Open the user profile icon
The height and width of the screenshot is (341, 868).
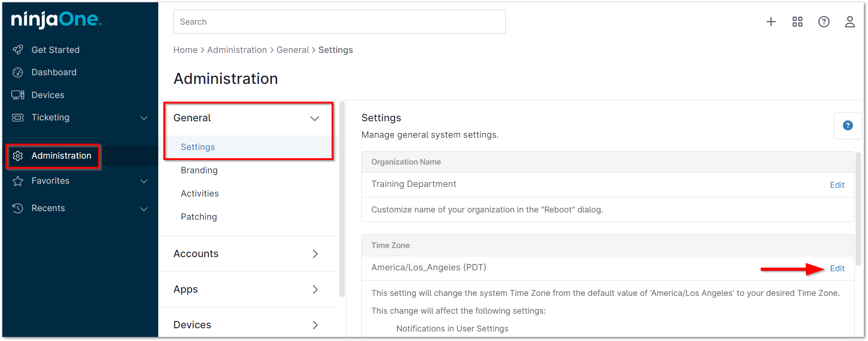click(x=850, y=22)
